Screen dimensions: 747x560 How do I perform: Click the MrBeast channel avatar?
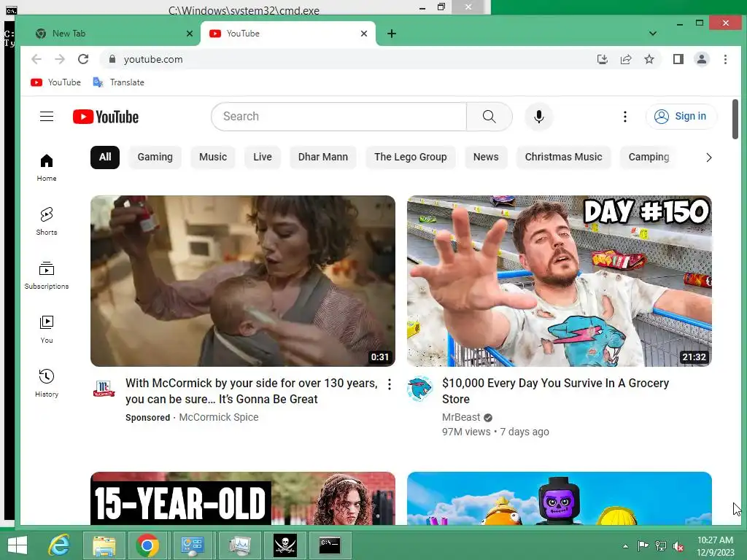(420, 389)
